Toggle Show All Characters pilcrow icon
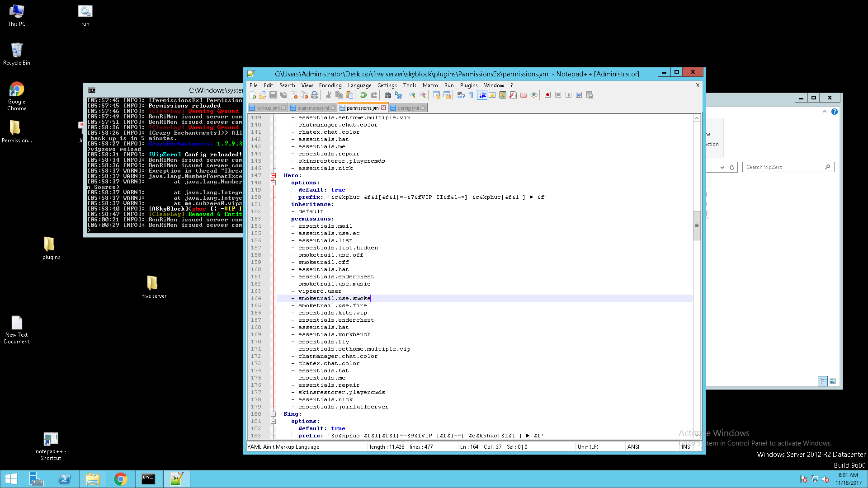 (x=471, y=95)
